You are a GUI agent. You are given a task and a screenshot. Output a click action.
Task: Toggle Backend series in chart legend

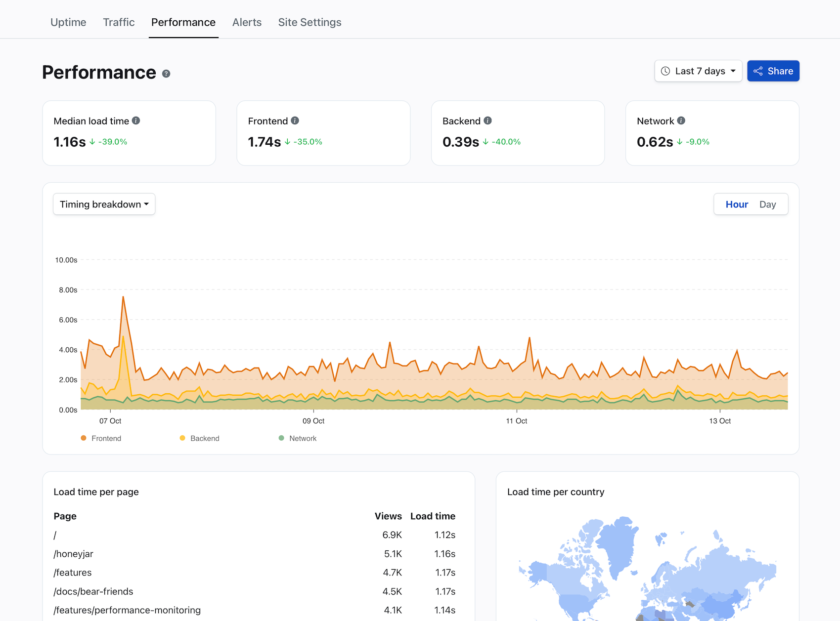(200, 438)
